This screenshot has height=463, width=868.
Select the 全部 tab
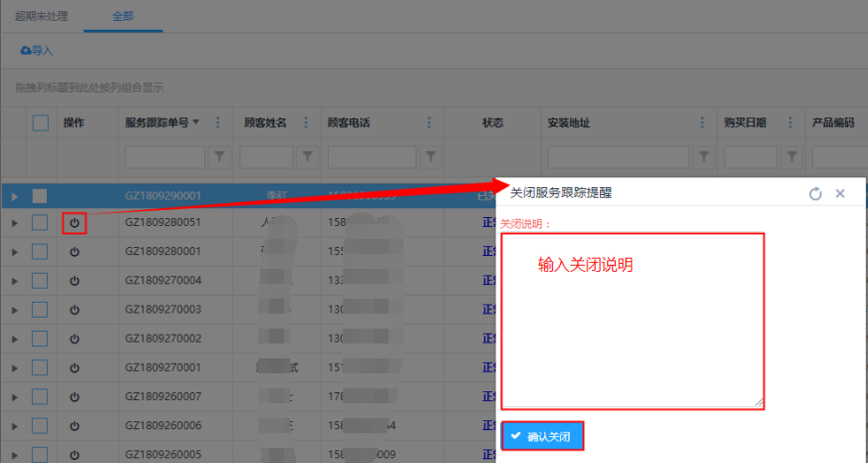pos(122,17)
